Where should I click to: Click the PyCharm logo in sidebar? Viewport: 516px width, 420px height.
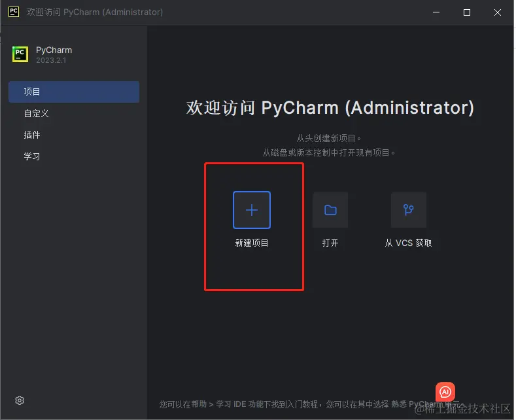[20, 54]
